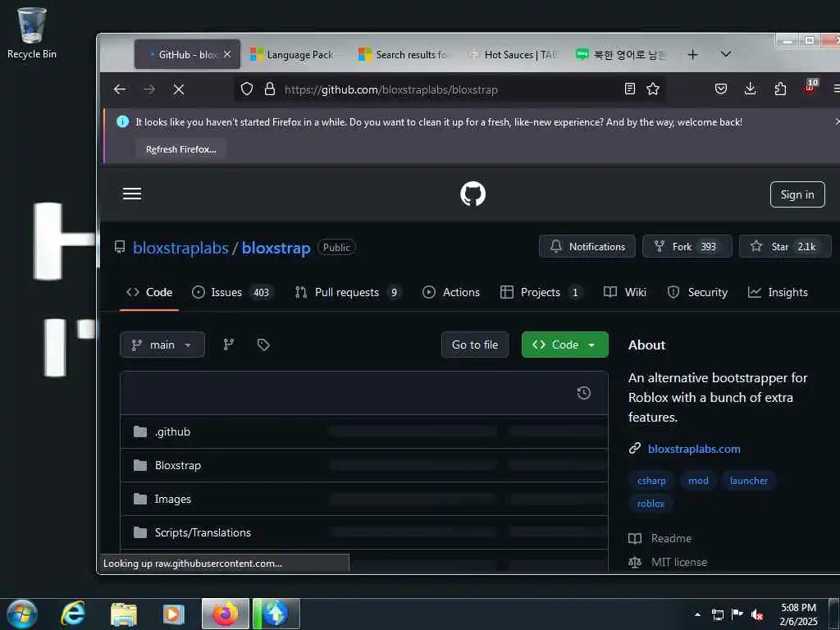Click the address bar URL field

450,89
